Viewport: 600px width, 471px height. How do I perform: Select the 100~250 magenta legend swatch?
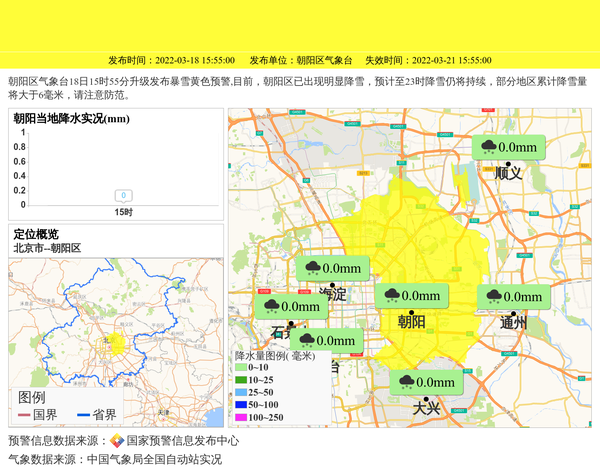click(241, 417)
